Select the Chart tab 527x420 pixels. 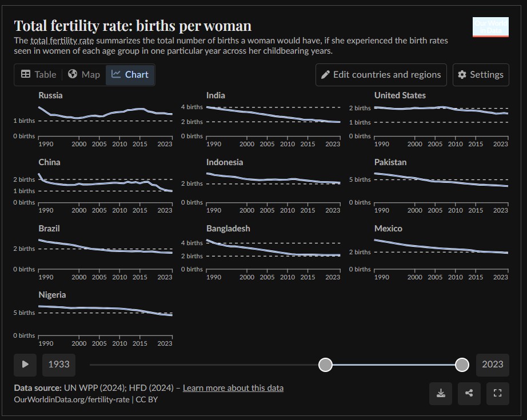click(130, 74)
